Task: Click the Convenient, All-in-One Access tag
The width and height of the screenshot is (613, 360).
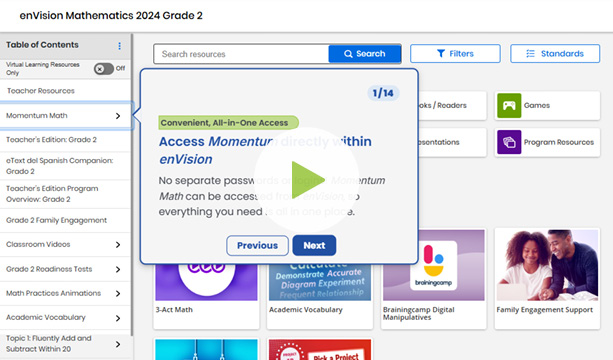Action: [228, 123]
